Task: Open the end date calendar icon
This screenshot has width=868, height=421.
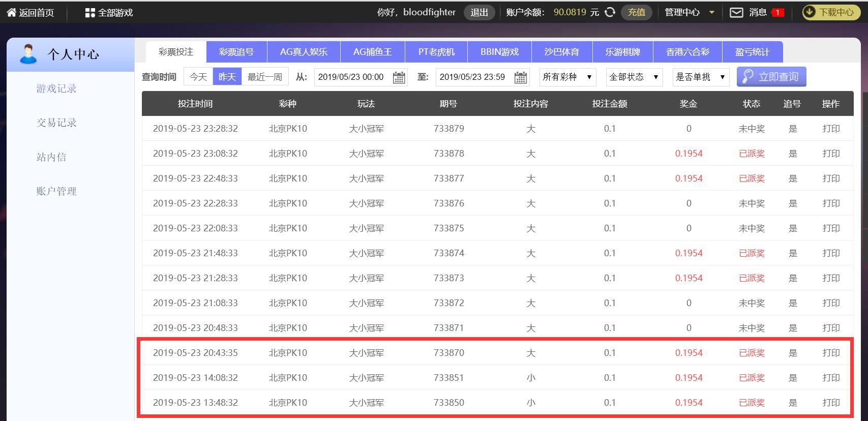Action: point(521,77)
